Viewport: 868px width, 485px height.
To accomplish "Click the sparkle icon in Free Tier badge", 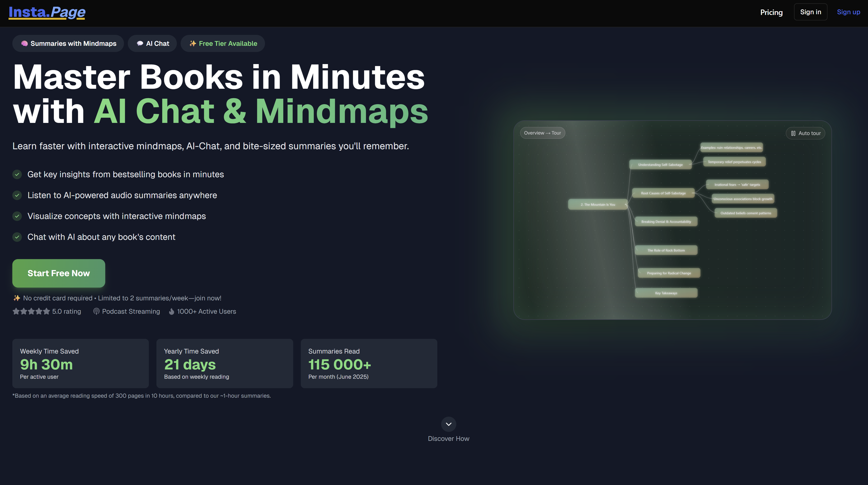I will pyautogui.click(x=193, y=43).
